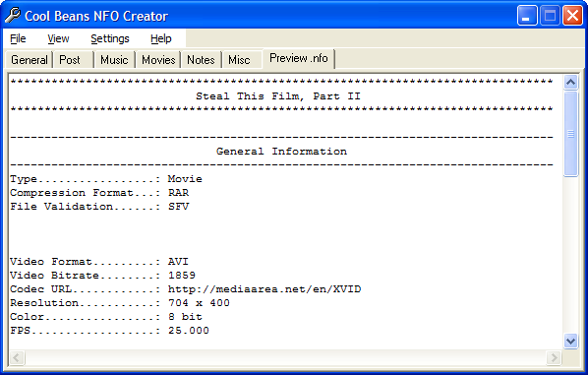
Task: Click the 'General Information' heading
Action: (281, 152)
